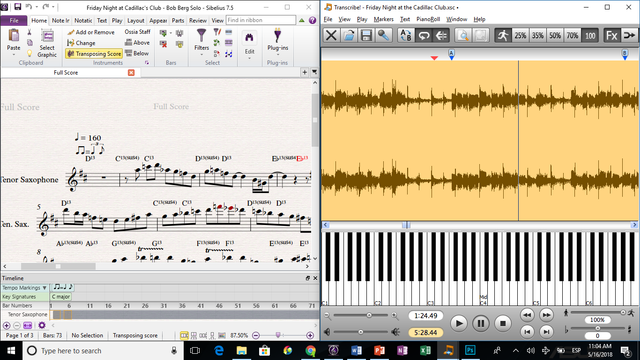The image size is (640, 360).
Task: Click the Find in ribbon search box
Action: [261, 20]
